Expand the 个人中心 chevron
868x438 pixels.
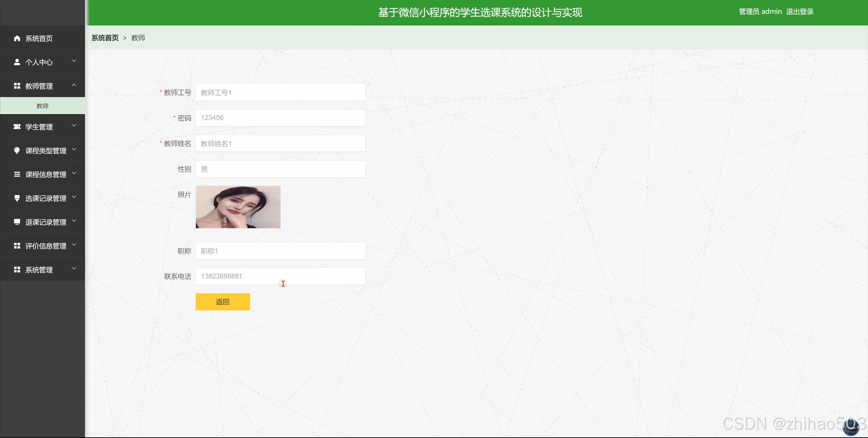pyautogui.click(x=74, y=61)
